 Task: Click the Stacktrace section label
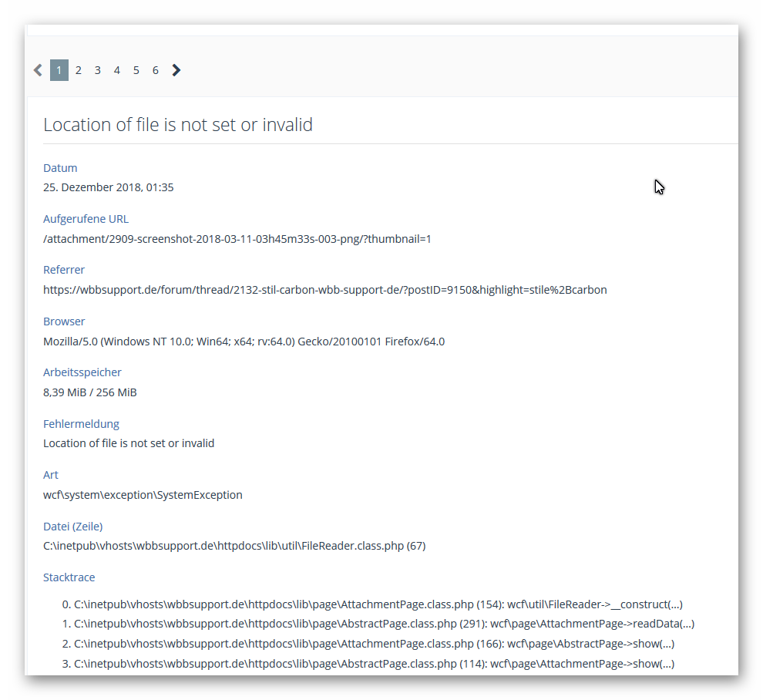point(69,577)
